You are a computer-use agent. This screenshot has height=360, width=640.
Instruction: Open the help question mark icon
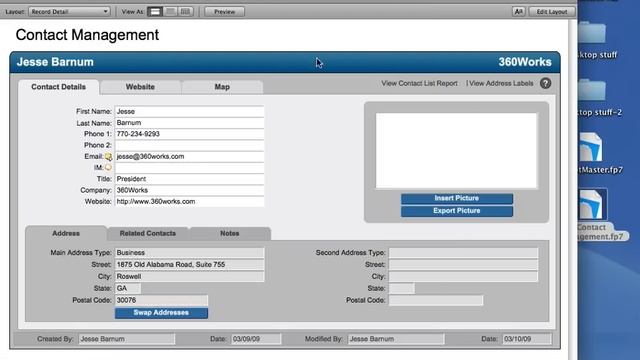coord(545,83)
